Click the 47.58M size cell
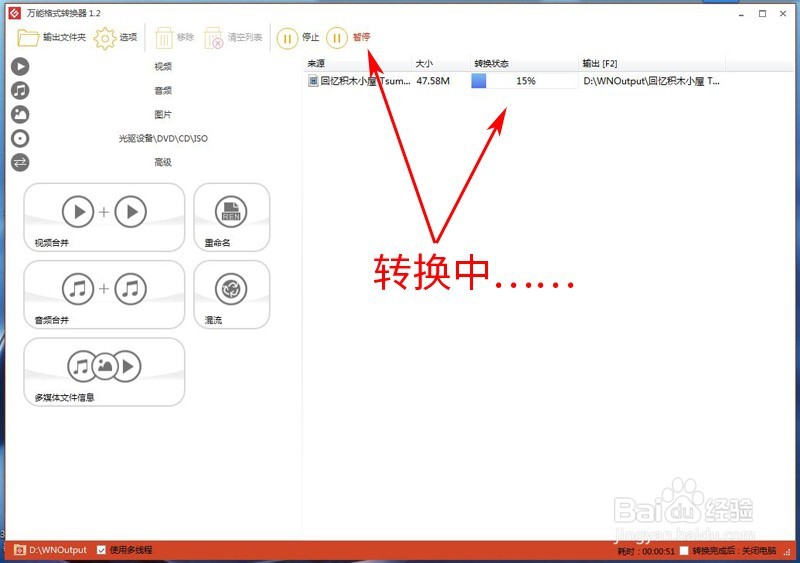This screenshot has width=800, height=563. pyautogui.click(x=433, y=81)
